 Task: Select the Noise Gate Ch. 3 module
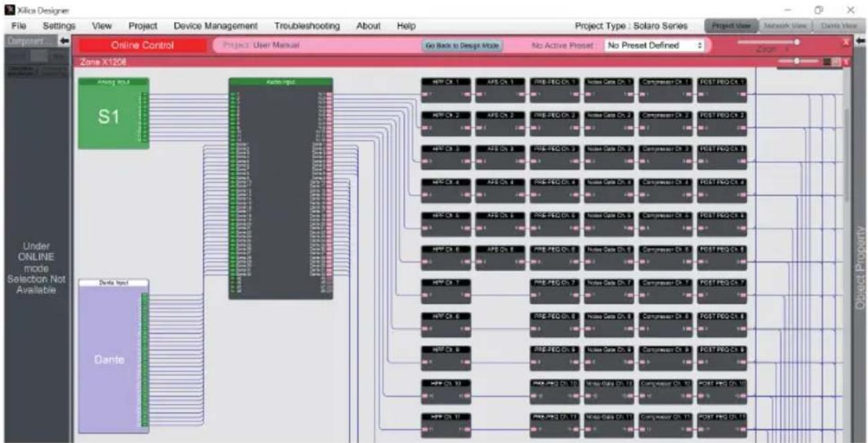609,157
